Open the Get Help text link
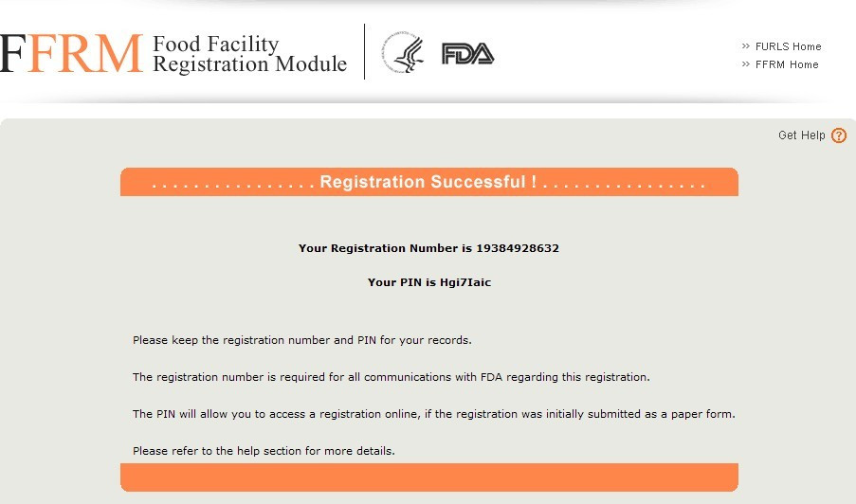This screenshot has height=504, width=856. tap(801, 135)
